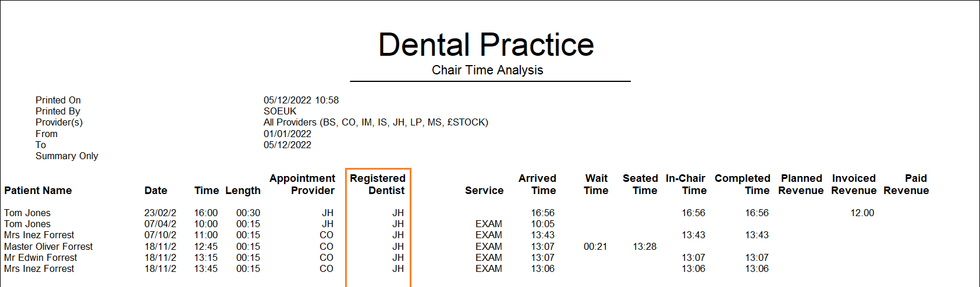
Task: Click the 12.00 invoiced revenue value
Action: (x=862, y=213)
